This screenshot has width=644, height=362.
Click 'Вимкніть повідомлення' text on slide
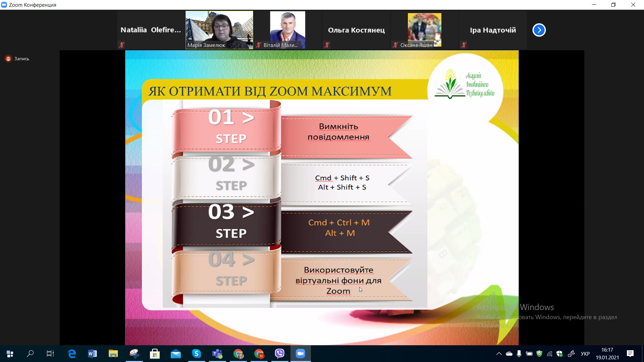[338, 132]
